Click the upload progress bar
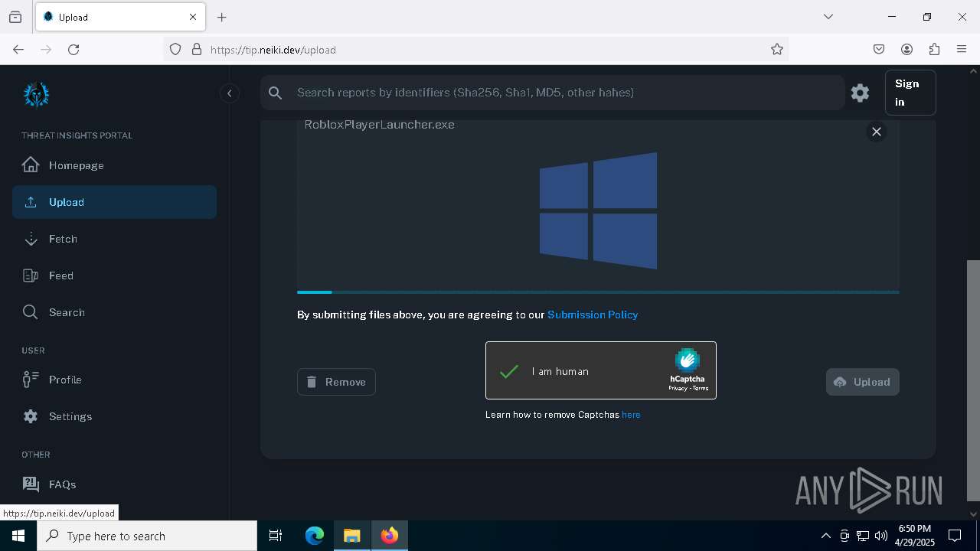 (598, 292)
